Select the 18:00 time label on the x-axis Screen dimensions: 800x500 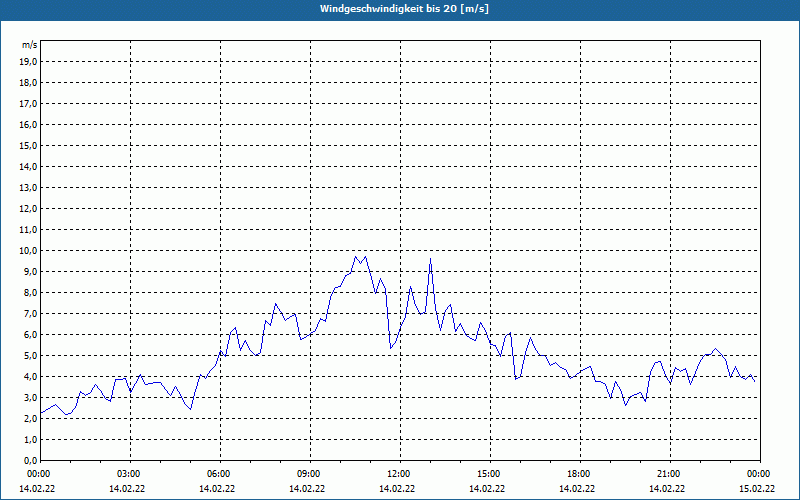click(579, 473)
